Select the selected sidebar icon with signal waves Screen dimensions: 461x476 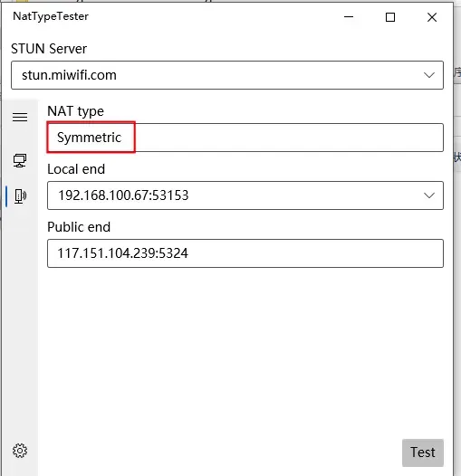[x=20, y=195]
